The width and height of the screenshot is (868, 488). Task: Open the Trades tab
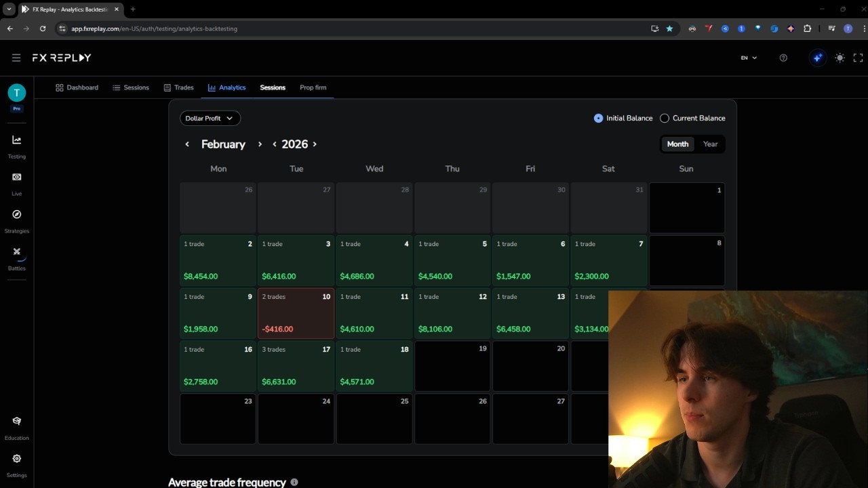178,87
